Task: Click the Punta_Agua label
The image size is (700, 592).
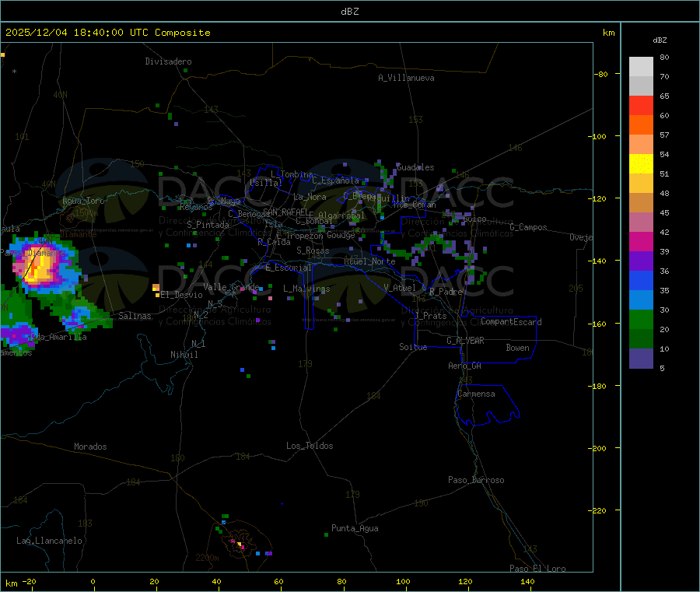Action: 355,528
